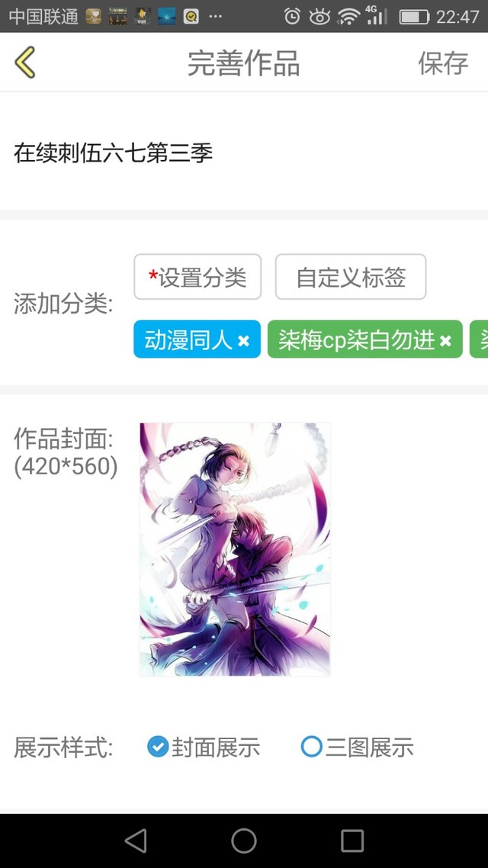Image resolution: width=488 pixels, height=868 pixels.
Task: Tap the cover image thumbnail
Action: click(x=235, y=549)
